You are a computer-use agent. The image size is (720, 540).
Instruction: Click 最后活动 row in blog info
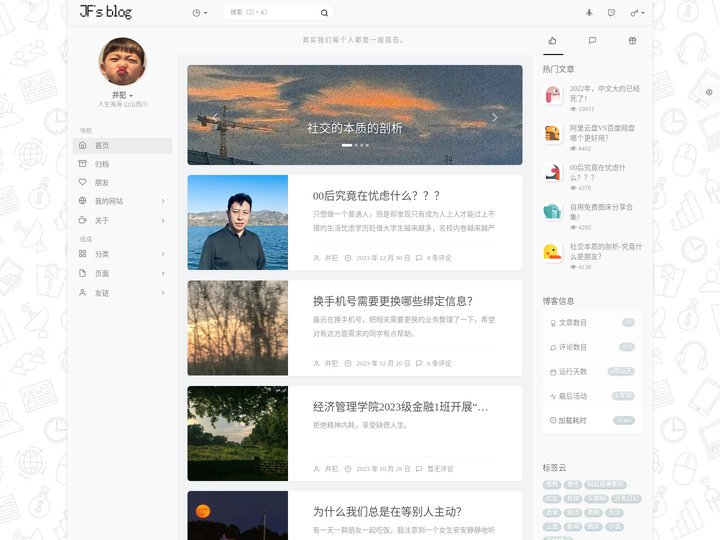pos(592,396)
